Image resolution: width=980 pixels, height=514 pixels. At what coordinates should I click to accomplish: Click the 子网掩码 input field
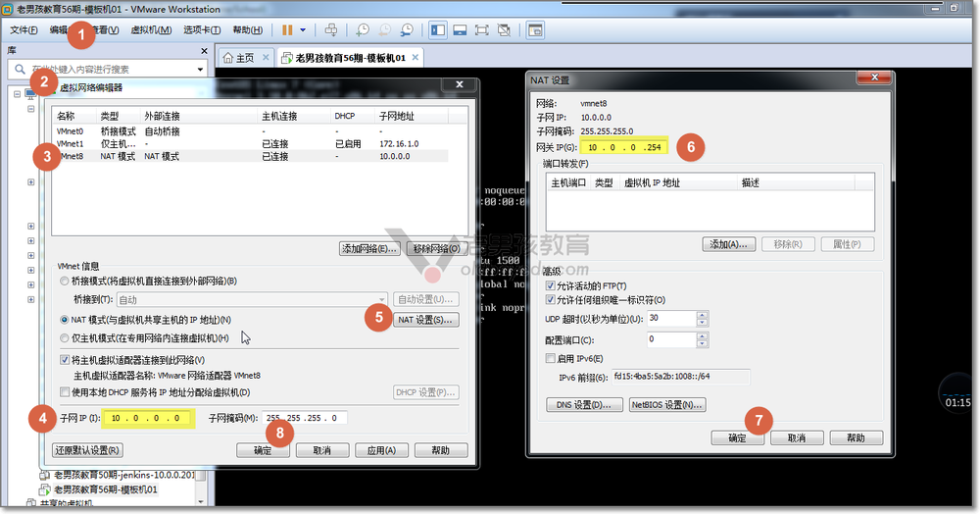coord(305,418)
